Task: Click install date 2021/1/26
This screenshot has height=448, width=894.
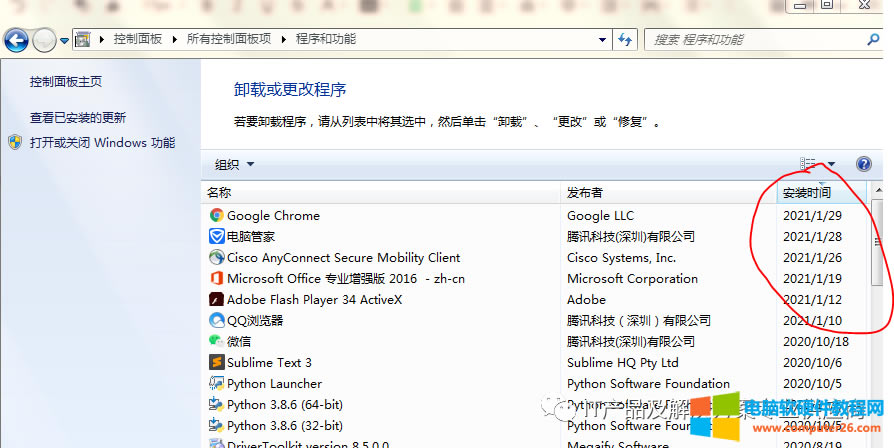Action: [x=812, y=258]
